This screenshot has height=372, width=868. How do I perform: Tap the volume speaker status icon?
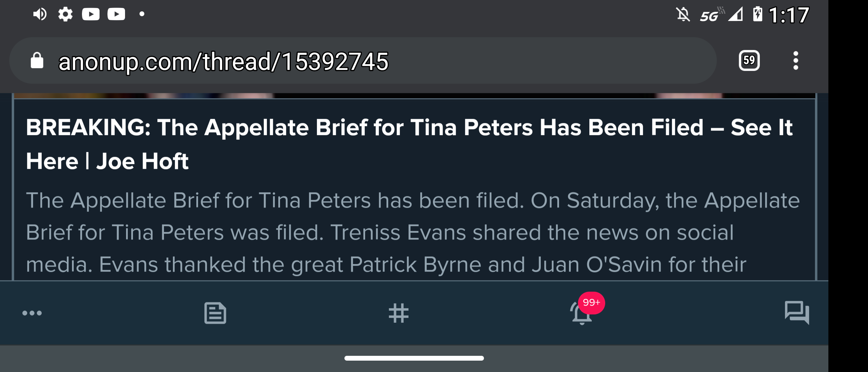[x=40, y=14]
